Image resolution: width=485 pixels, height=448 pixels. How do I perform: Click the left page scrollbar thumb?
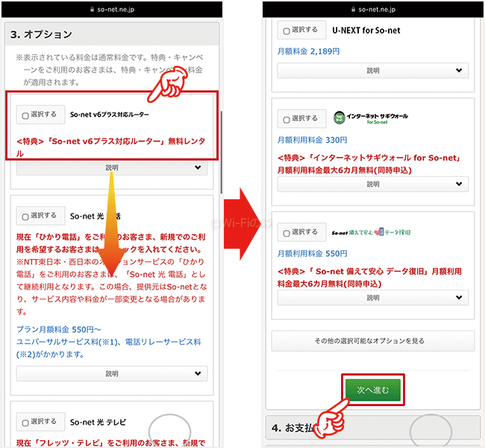point(221,152)
